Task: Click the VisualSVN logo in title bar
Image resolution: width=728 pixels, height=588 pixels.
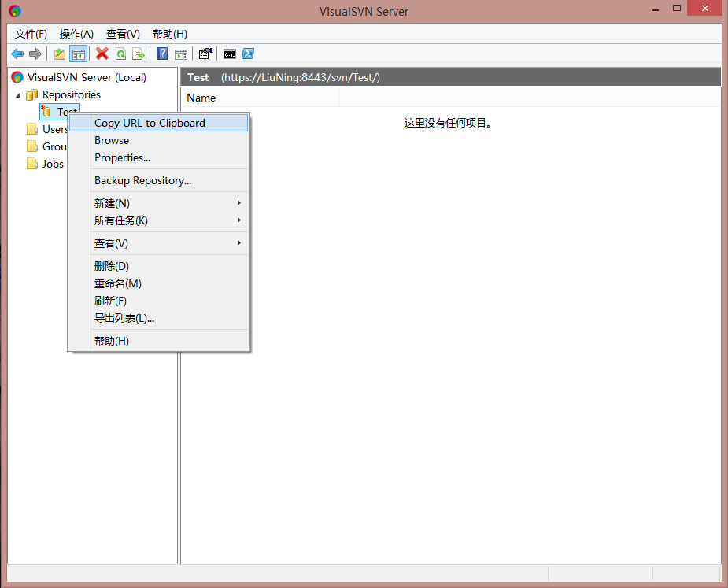Action: coord(15,11)
